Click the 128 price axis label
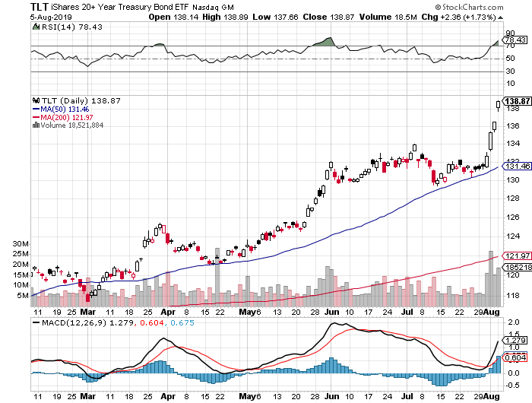The width and height of the screenshot is (532, 403). (513, 198)
